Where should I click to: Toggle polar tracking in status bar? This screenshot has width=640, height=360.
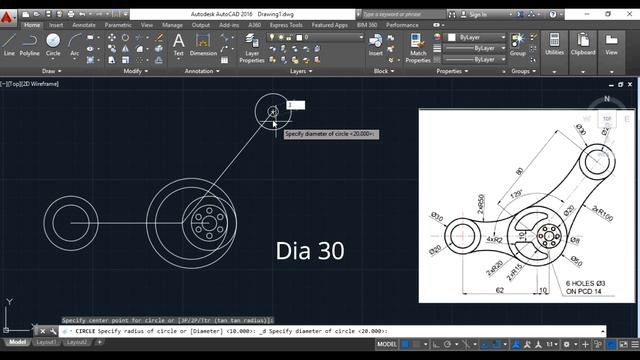pos(447,344)
